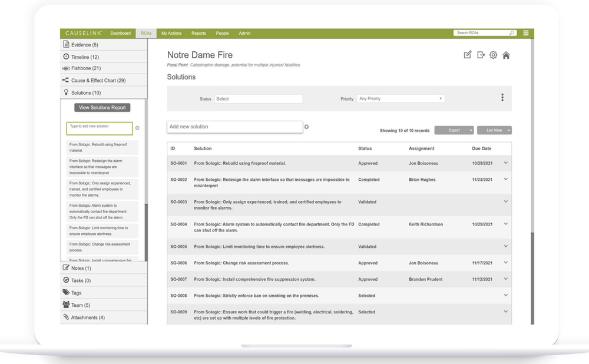The height and width of the screenshot is (364, 589).
Task: Open the Reports menu item
Action: pyautogui.click(x=198, y=33)
